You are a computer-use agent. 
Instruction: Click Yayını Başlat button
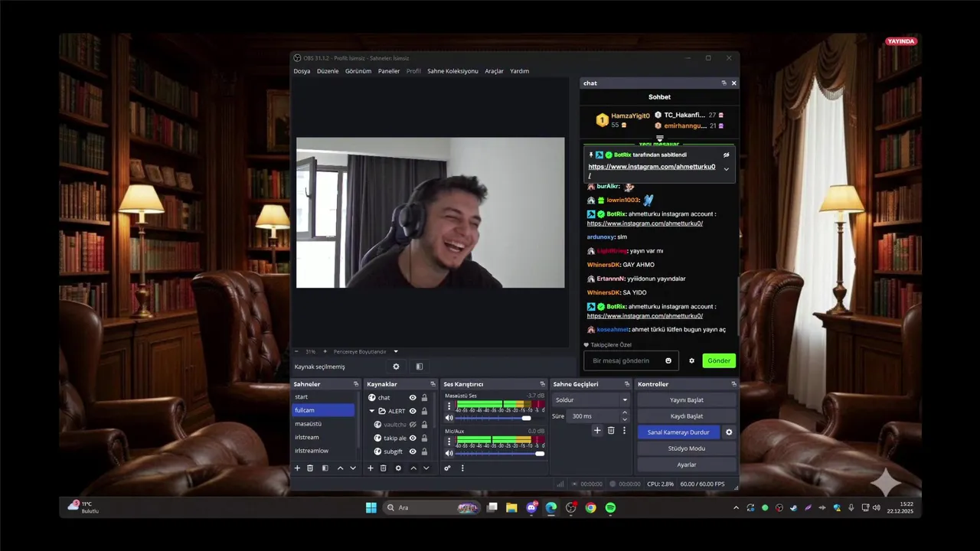[687, 399]
